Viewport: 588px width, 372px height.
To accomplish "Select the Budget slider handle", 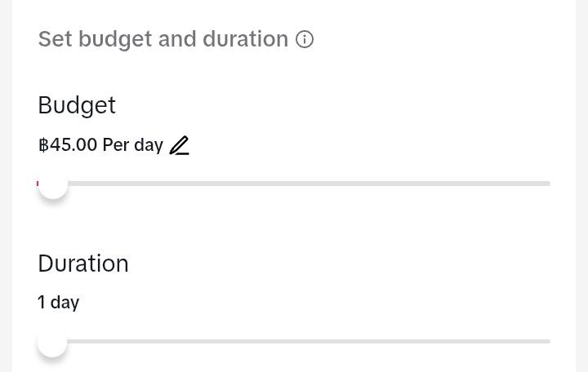I will [x=53, y=184].
